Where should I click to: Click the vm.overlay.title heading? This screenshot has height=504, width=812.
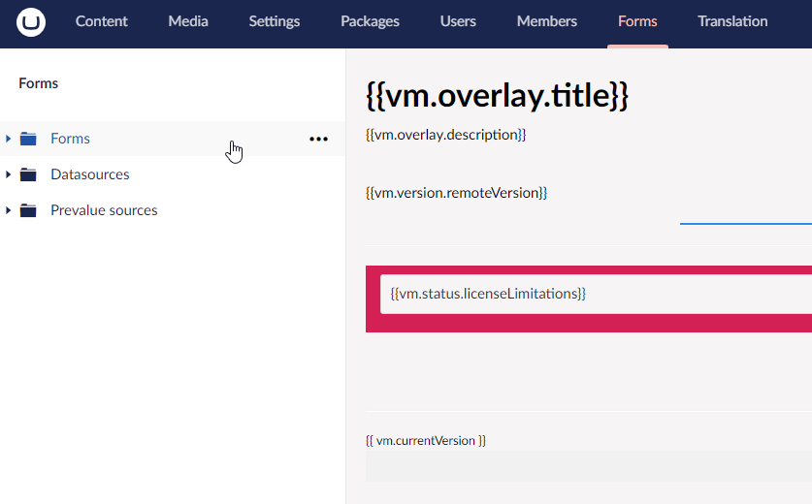click(x=497, y=96)
